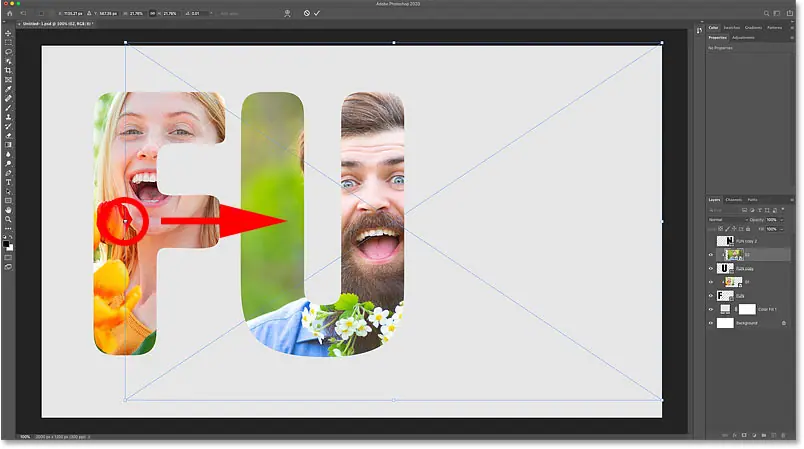Select the Zoom tool in toolbar
The width and height of the screenshot is (804, 449).
coord(8,220)
